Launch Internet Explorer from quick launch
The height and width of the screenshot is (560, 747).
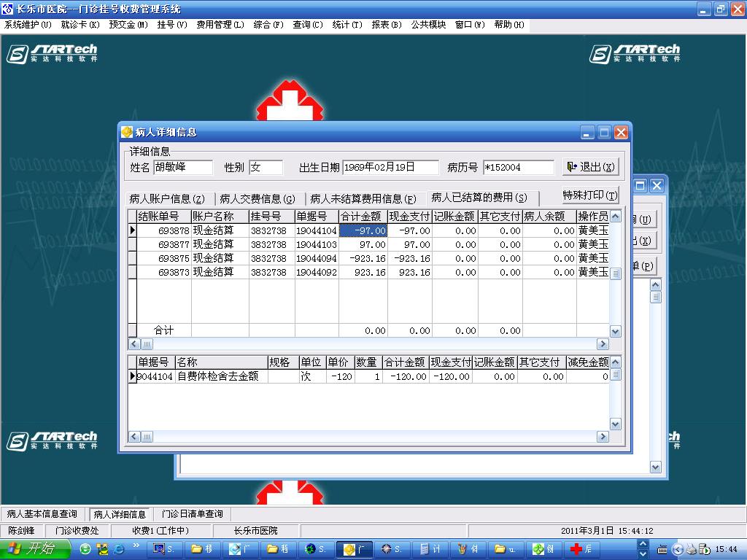click(117, 549)
